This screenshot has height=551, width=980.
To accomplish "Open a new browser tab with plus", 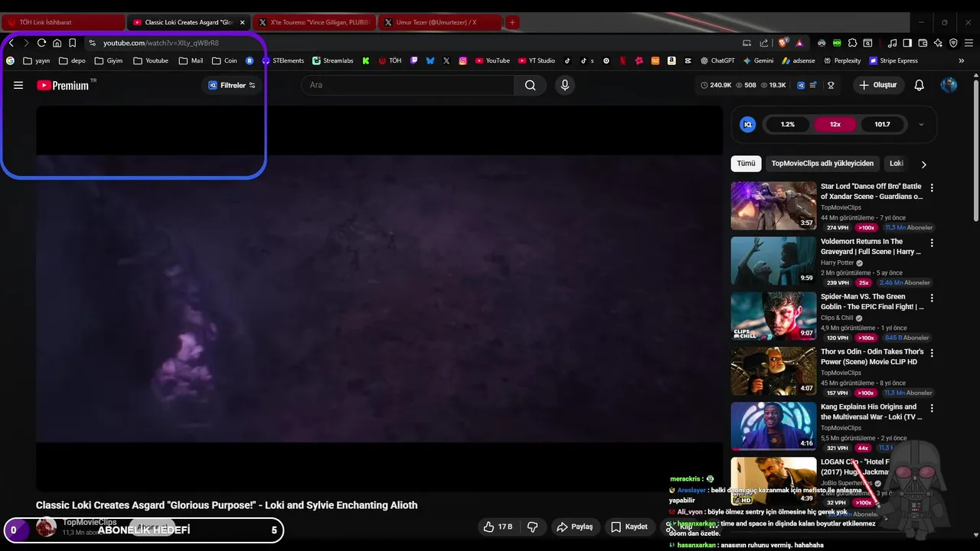I will click(x=512, y=22).
